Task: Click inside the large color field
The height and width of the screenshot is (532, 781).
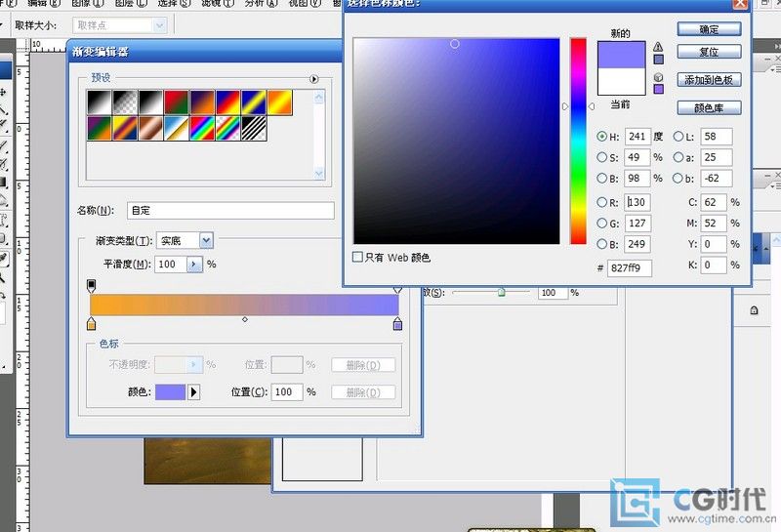Action: tap(456, 141)
